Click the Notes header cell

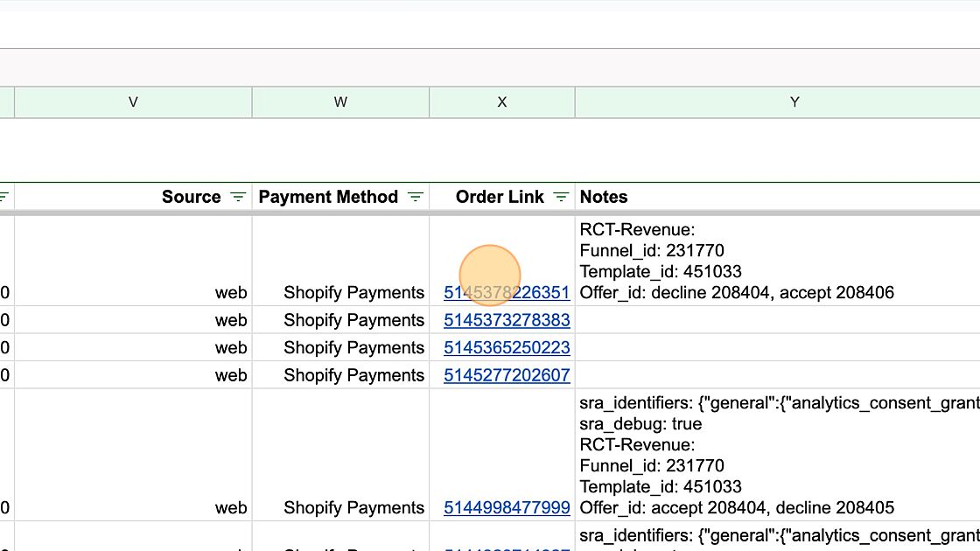pos(604,198)
